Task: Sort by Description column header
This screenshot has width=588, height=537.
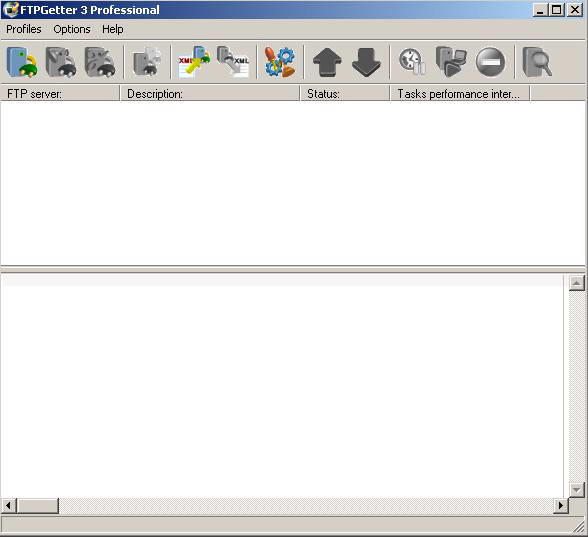Action: 210,94
